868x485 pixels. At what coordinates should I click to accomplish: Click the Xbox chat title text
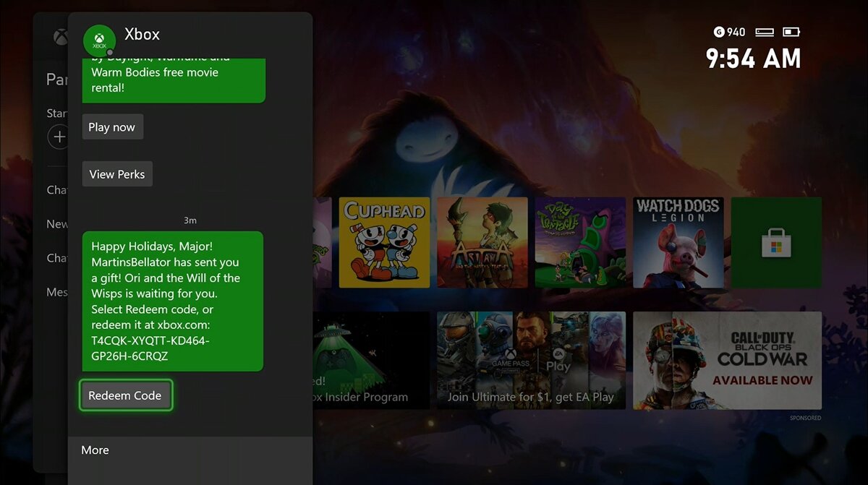click(x=142, y=34)
